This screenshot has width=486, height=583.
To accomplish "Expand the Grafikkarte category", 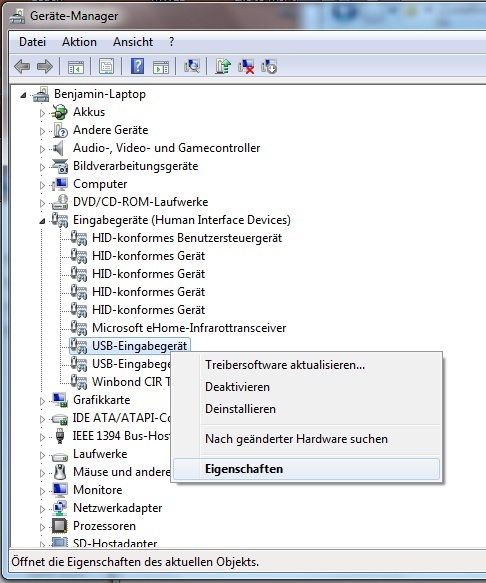I will [42, 401].
